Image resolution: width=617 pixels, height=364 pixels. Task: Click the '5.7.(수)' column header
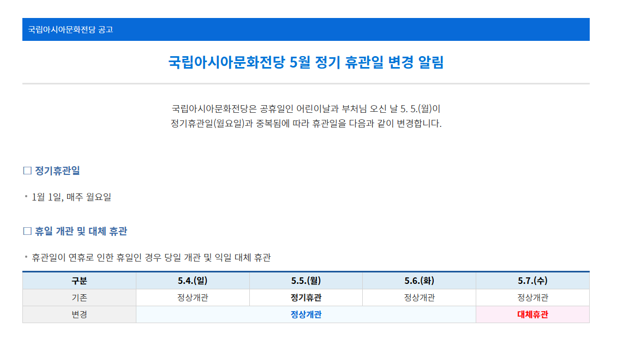click(533, 281)
